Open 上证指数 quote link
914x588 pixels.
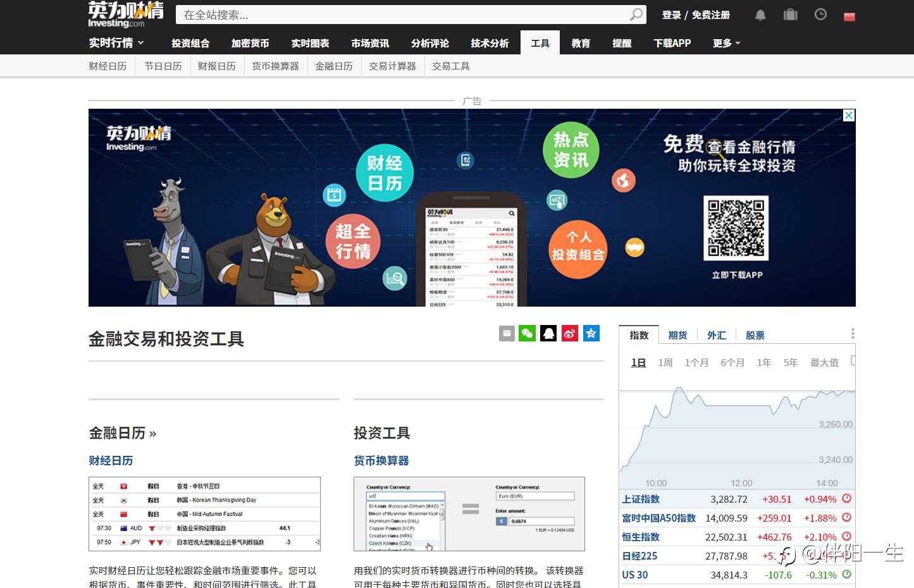[641, 499]
